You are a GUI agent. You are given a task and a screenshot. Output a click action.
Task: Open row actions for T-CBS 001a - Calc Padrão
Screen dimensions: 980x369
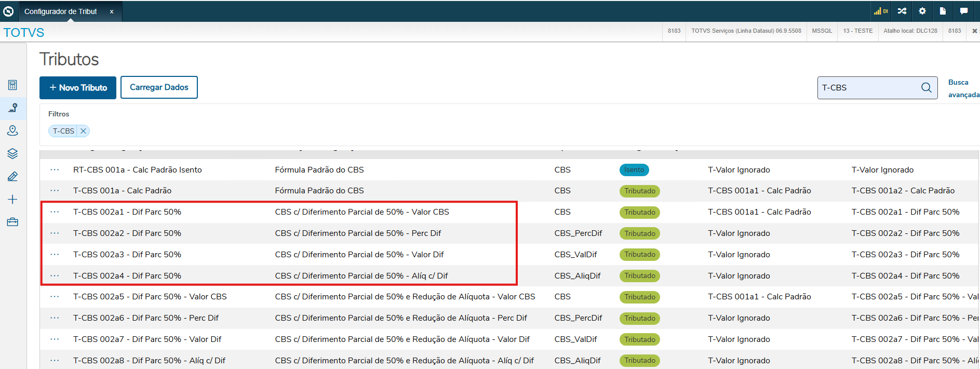(55, 191)
